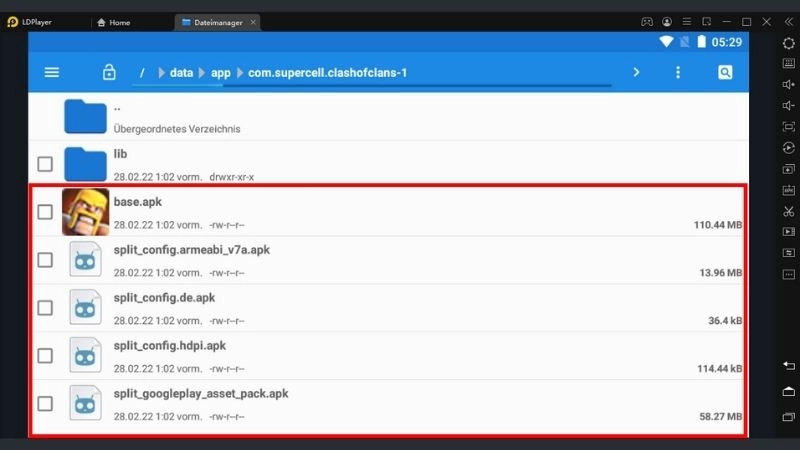800x450 pixels.
Task: Tick the split_config.armeabi_v7a.apk checkbox
Action: 45,260
